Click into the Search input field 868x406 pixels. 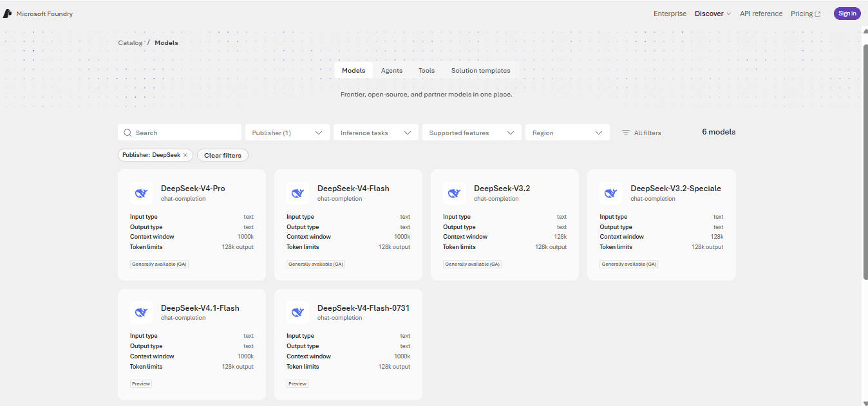180,133
